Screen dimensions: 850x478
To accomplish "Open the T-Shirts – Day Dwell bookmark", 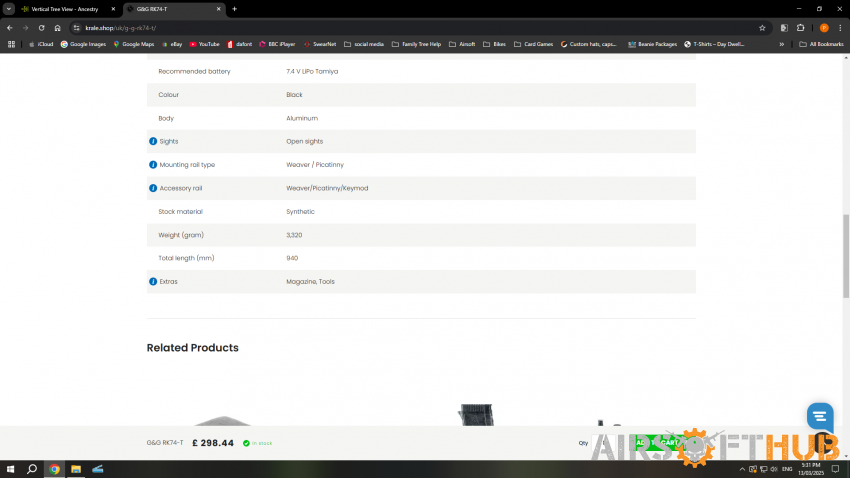I will [714, 44].
